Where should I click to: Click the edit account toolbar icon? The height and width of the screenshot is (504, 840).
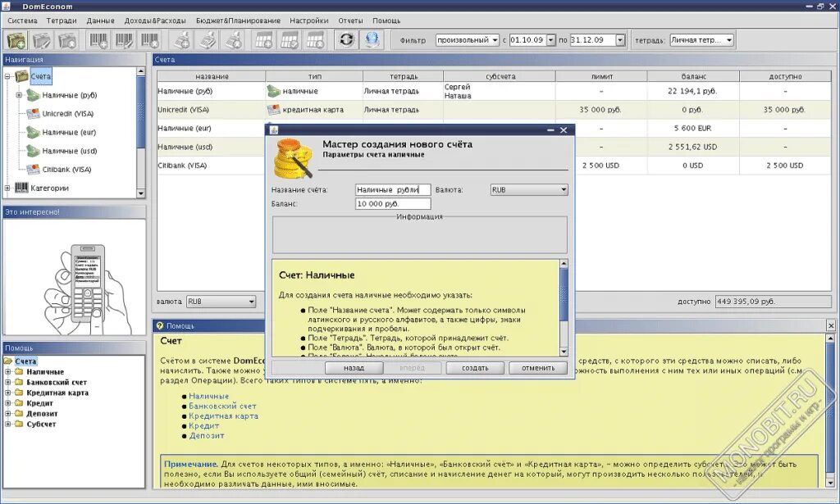point(42,40)
